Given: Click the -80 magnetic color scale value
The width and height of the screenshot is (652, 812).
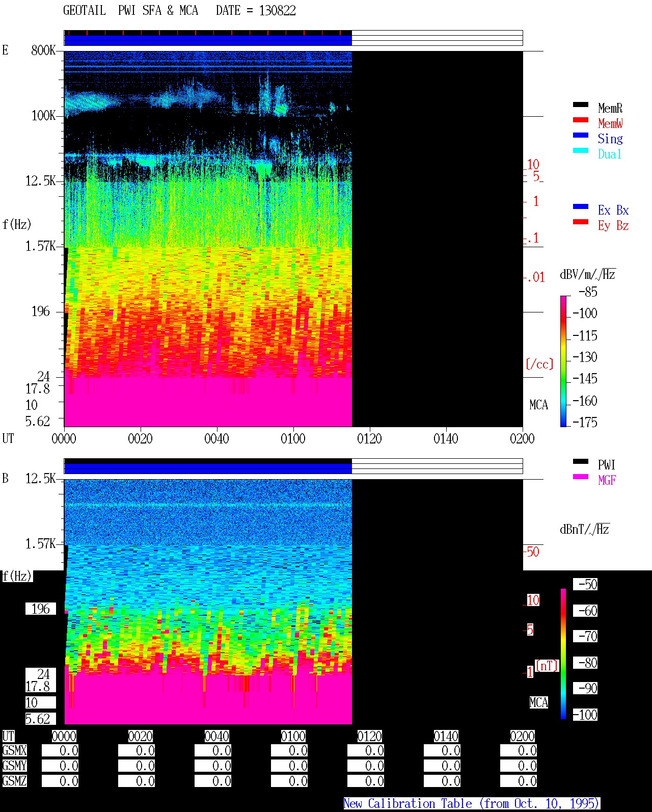Looking at the screenshot, I should [585, 663].
